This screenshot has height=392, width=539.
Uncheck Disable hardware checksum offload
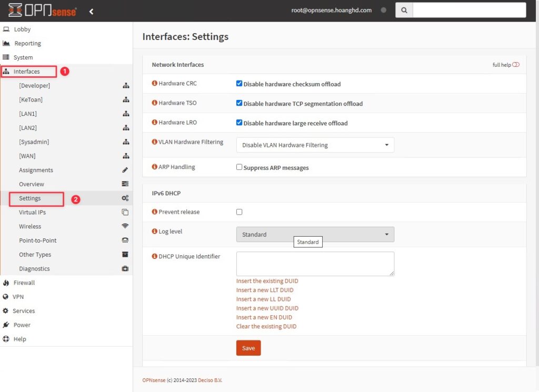tap(239, 84)
